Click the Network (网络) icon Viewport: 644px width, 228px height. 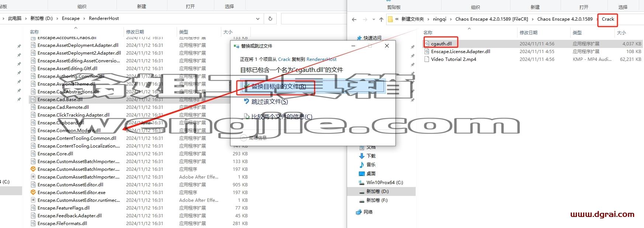coord(359,212)
